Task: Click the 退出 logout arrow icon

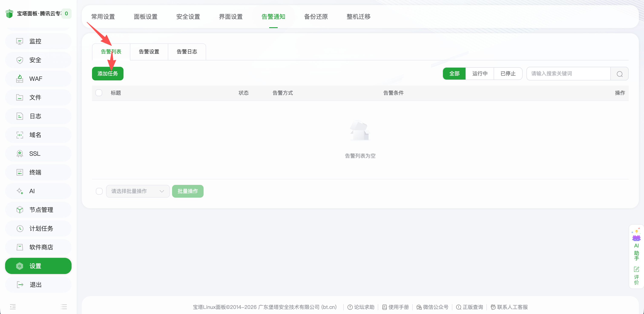Action: pyautogui.click(x=20, y=285)
